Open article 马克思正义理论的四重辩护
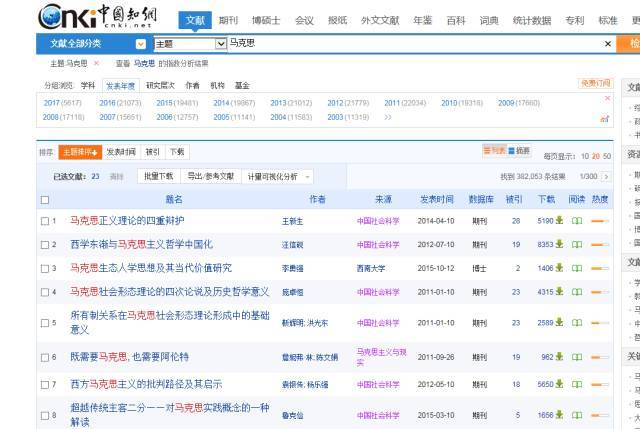The image size is (640, 429). [x=127, y=221]
